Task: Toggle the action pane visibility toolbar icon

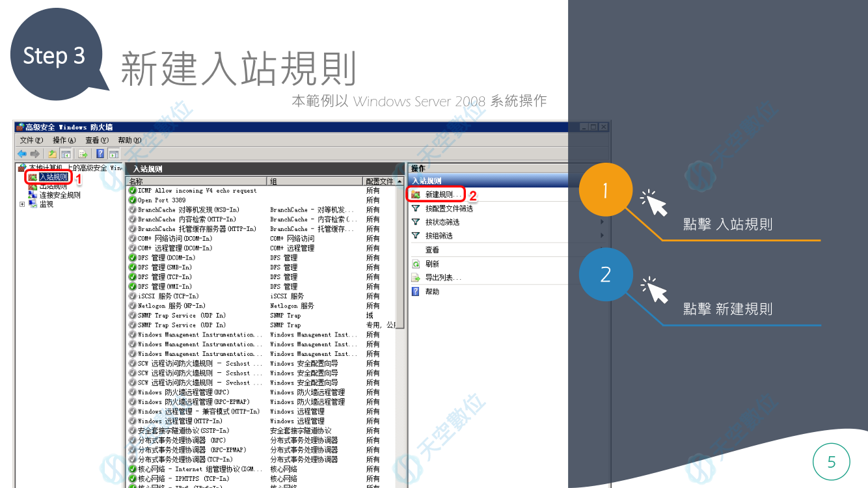Action: pyautogui.click(x=114, y=154)
